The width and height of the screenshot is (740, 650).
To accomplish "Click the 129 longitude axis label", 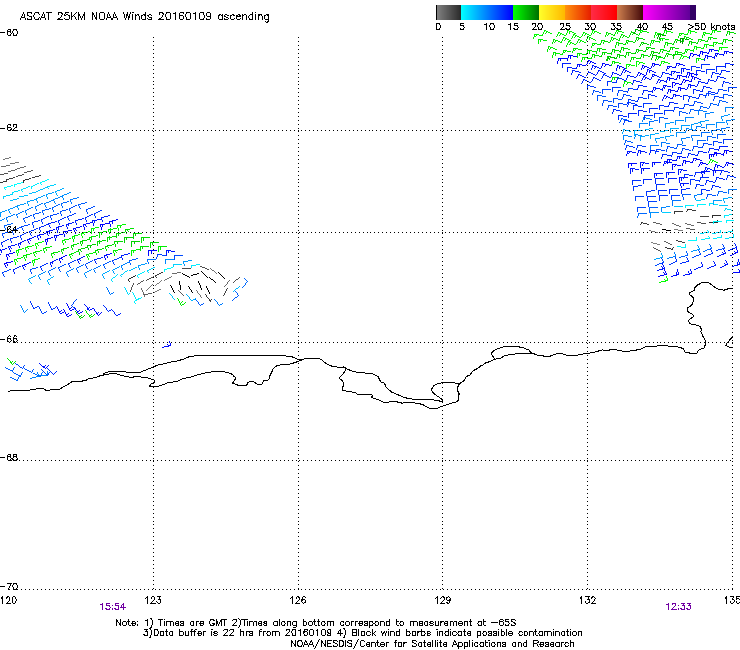I will point(443,600).
